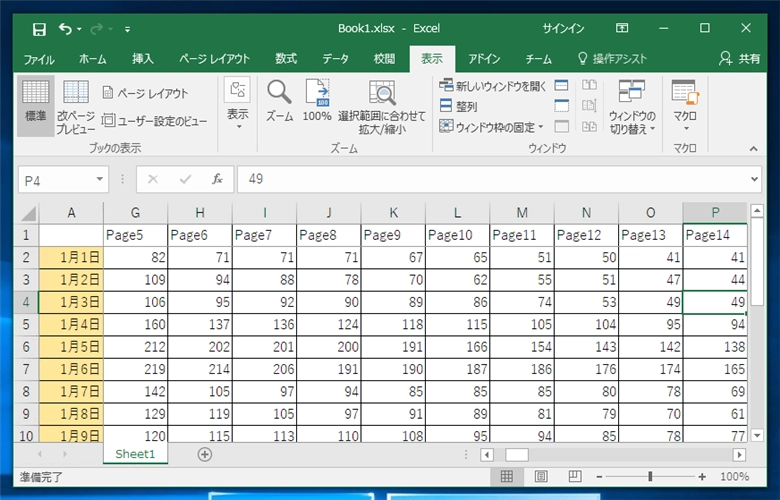The image size is (780, 500).
Task: Open the Sheet1 tab
Action: [135, 454]
